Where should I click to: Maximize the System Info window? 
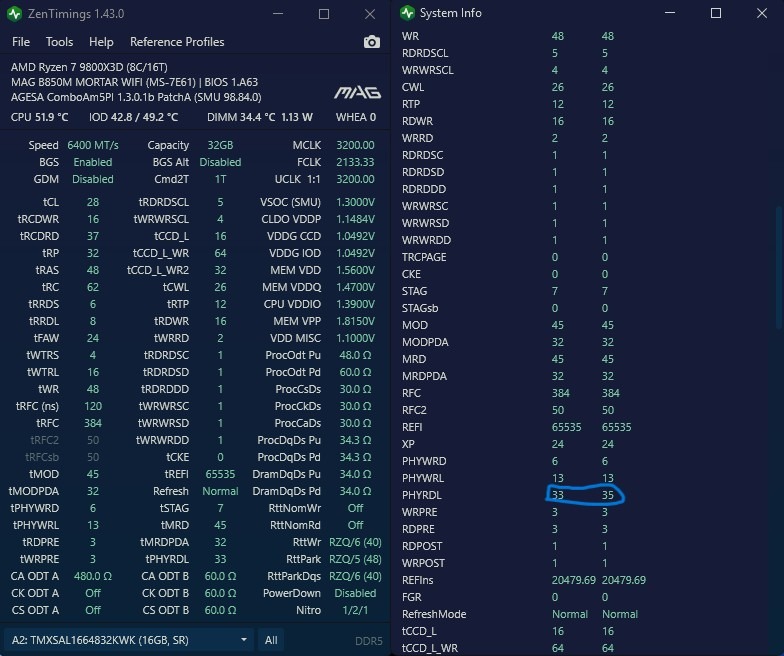click(x=716, y=13)
